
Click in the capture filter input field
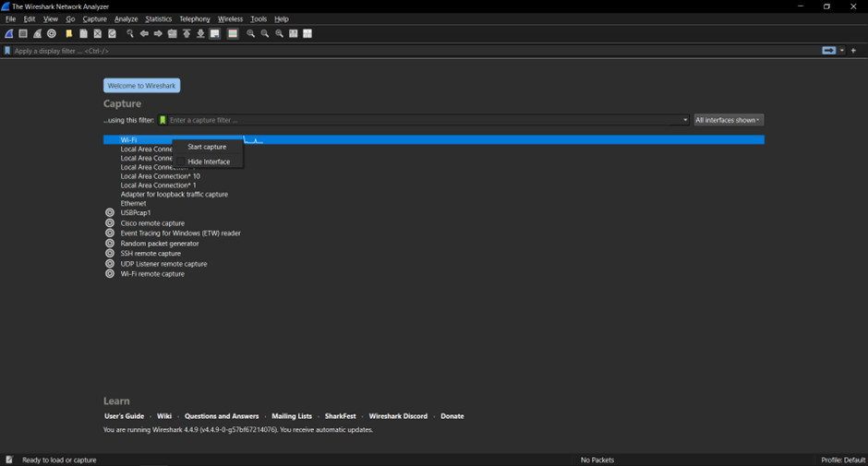[424, 120]
